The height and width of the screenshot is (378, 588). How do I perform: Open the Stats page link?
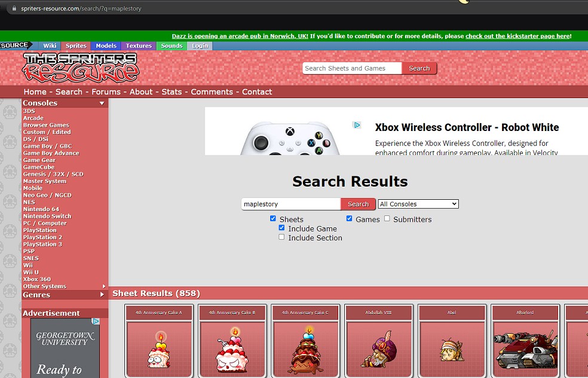[171, 92]
